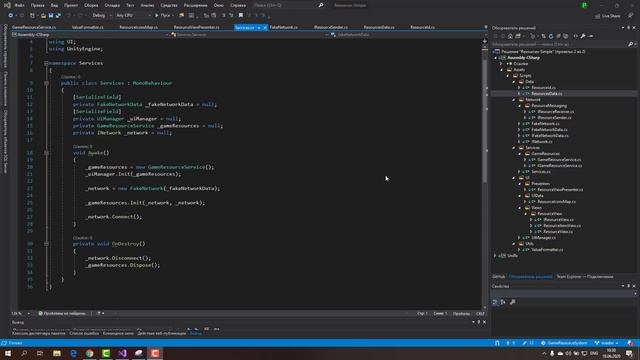The image size is (640, 360).
Task: Click the Navigate Backward toolbar button
Action: 10,16
